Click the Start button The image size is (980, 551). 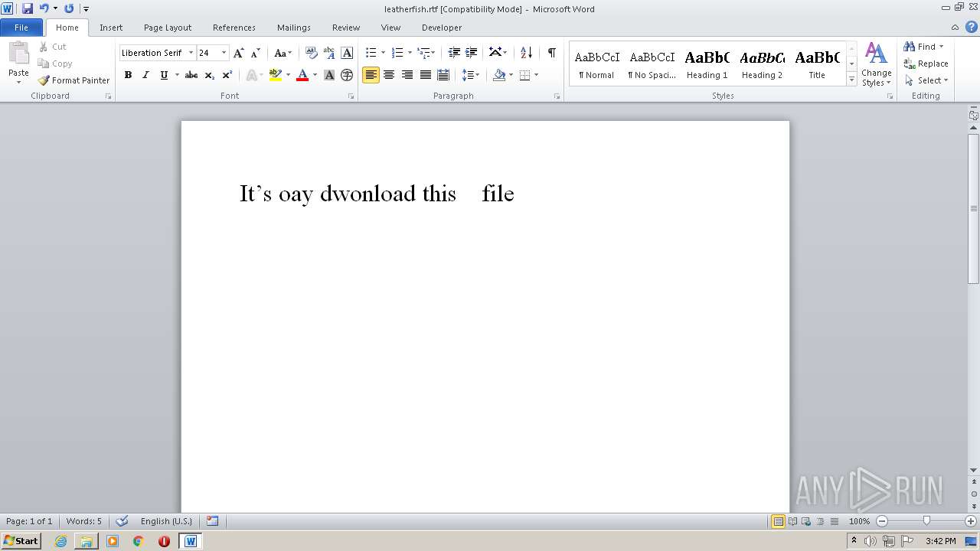coord(21,541)
